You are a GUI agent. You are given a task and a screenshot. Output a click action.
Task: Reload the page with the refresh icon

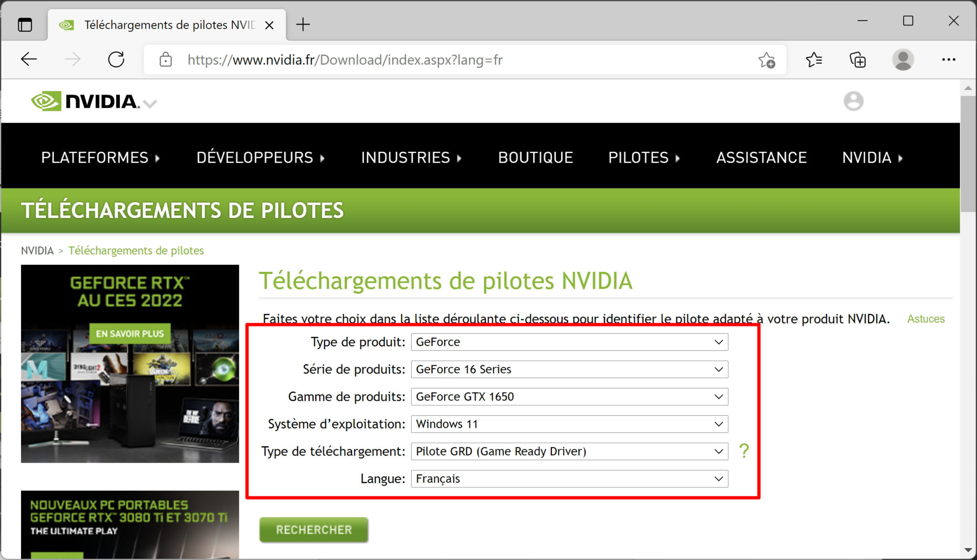pos(116,59)
